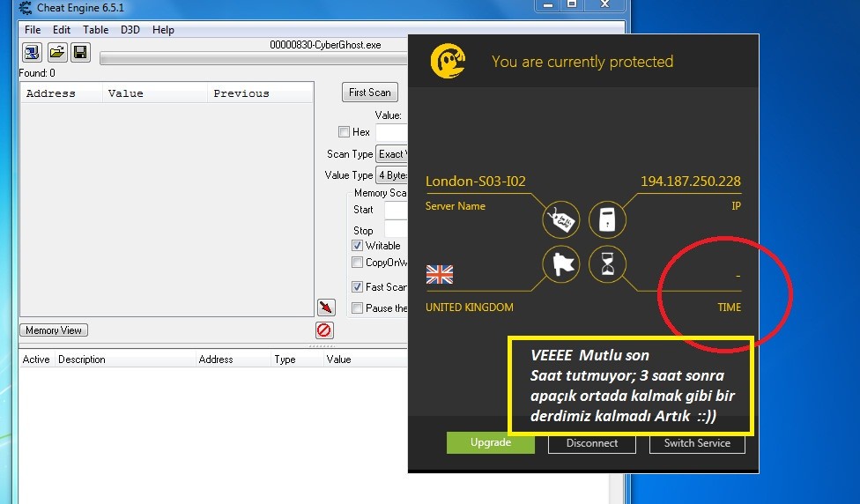The width and height of the screenshot is (860, 504).
Task: Click the Description column header
Action: [x=125, y=359]
